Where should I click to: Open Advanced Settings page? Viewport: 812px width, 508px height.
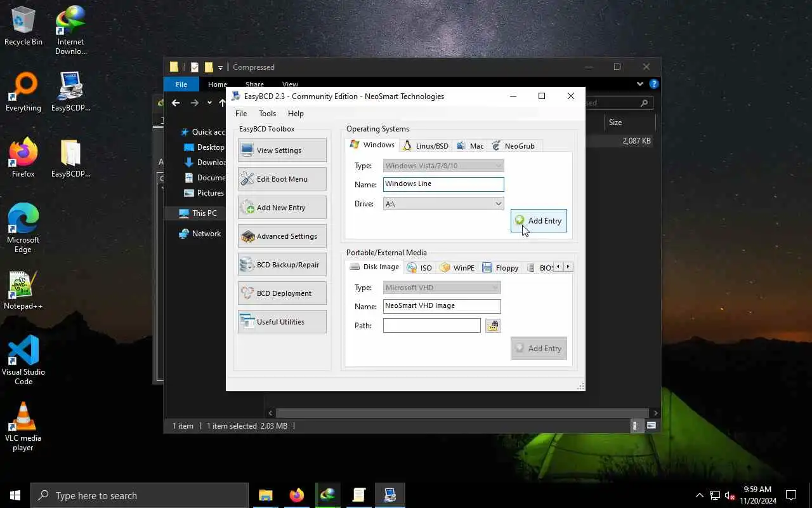[x=282, y=236]
